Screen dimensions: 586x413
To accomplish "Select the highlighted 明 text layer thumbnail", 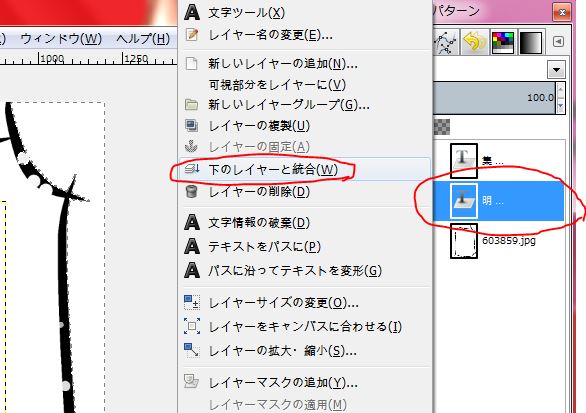I will (464, 201).
